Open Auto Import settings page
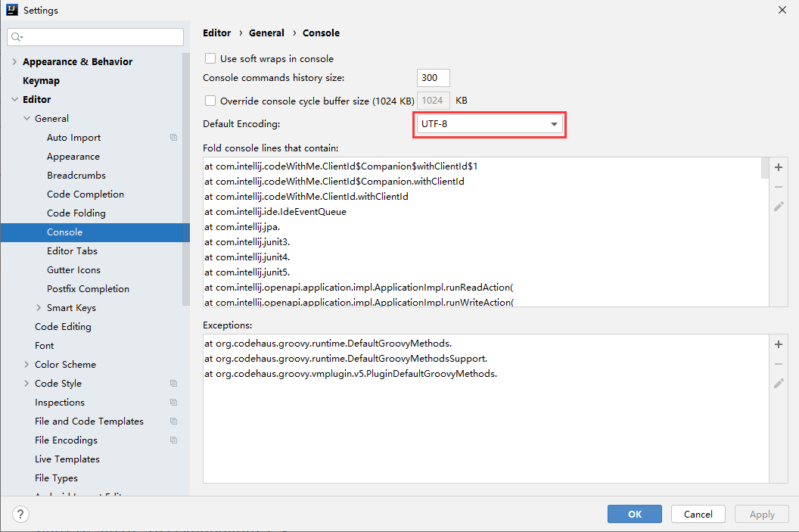Image resolution: width=799 pixels, height=532 pixels. [x=74, y=138]
